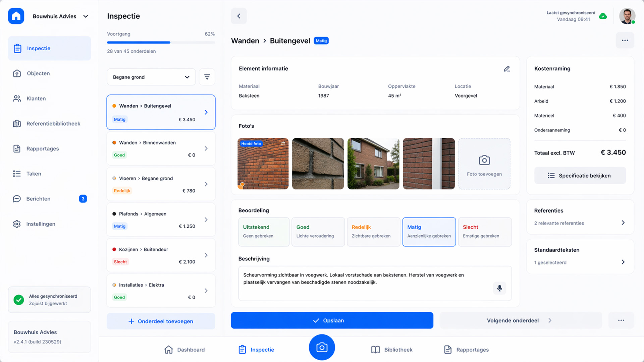Image resolution: width=644 pixels, height=362 pixels.
Task: Click the orange status dot on Wanden Buitengevel
Action: coord(114,106)
